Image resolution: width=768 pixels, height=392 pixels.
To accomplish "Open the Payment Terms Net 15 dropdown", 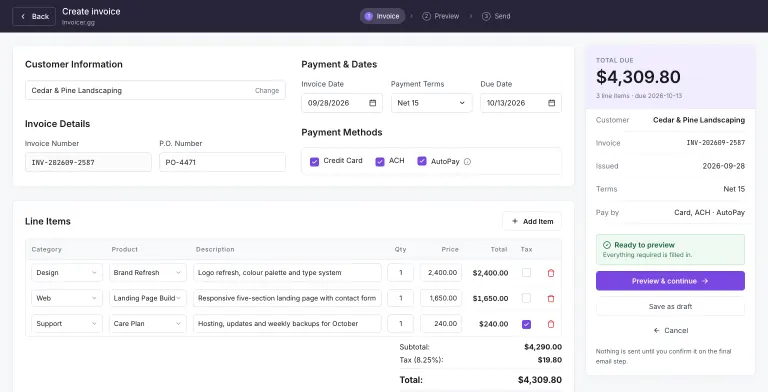I will pos(432,103).
